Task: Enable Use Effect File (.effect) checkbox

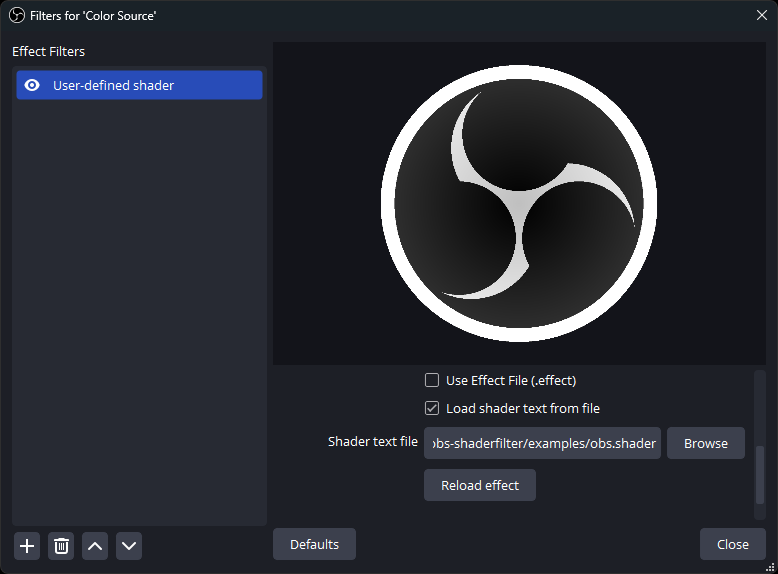Action: [432, 381]
